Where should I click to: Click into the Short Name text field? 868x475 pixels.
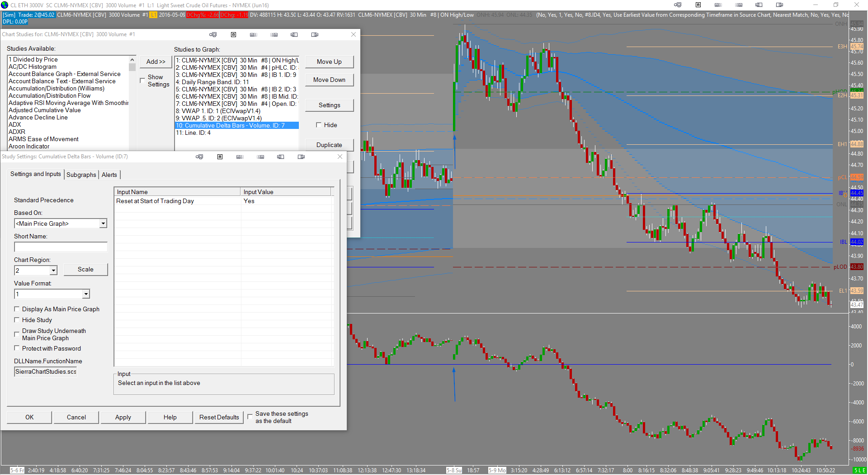61,247
